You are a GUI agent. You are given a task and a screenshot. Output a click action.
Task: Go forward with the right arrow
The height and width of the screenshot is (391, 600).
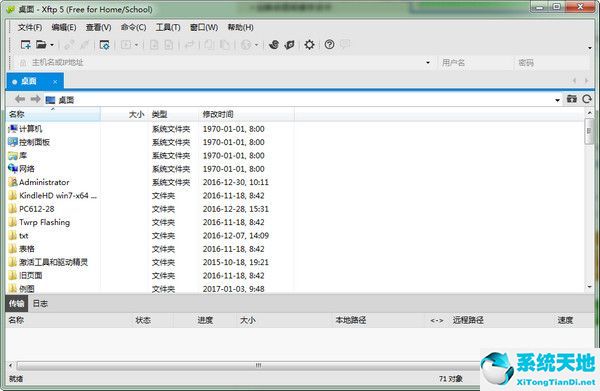click(35, 99)
